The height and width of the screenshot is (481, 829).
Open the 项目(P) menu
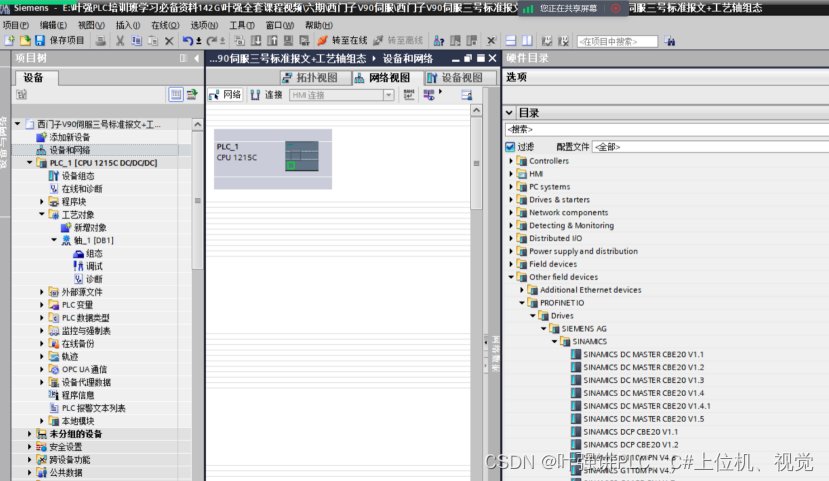click(16, 25)
